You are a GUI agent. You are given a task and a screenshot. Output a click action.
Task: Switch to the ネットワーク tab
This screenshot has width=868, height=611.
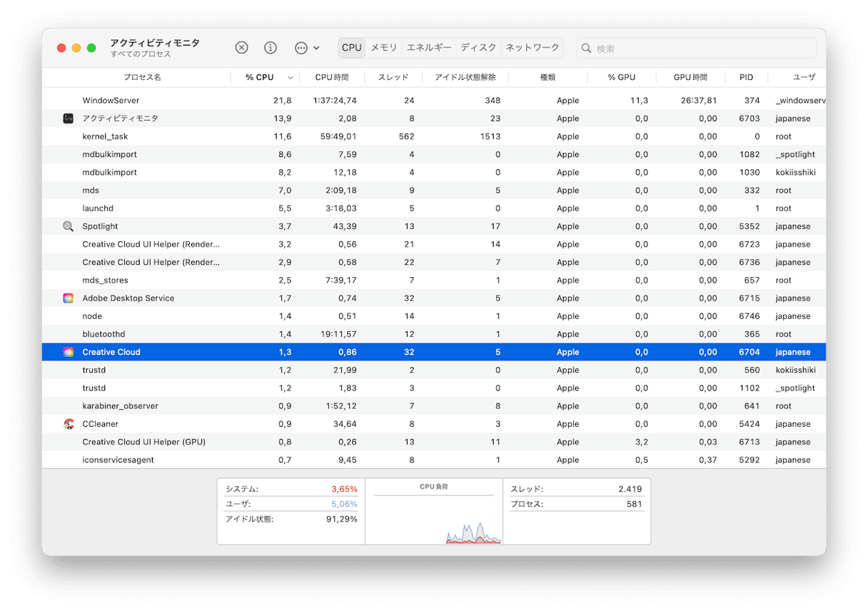coord(533,48)
